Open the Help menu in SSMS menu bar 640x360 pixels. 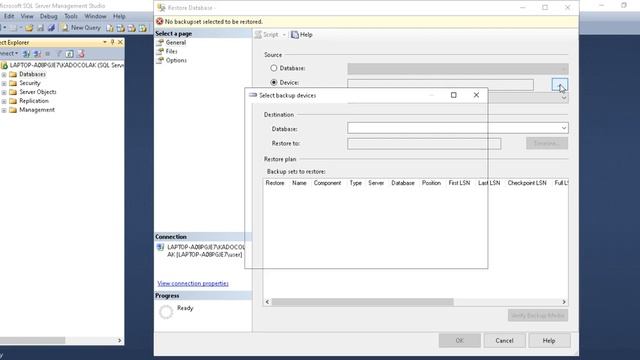119,16
